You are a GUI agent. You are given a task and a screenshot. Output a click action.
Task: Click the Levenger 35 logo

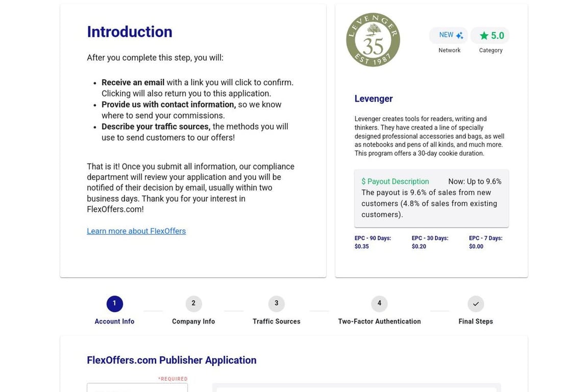[373, 40]
